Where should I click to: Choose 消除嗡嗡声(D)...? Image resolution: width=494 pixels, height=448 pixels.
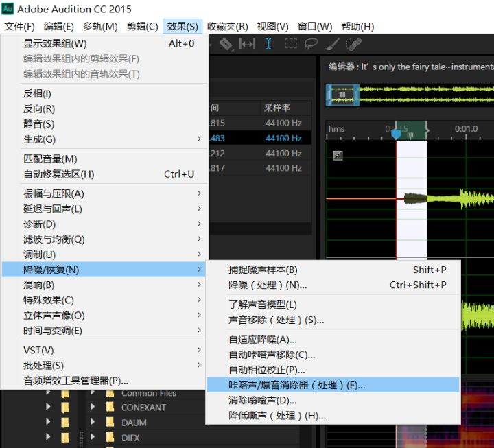point(333,400)
